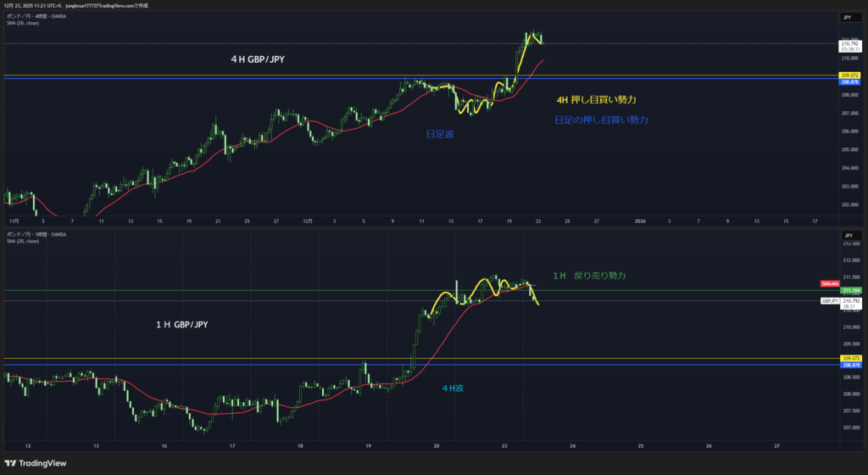This screenshot has height=475, width=868.
Task: Click the lower chart SMA (20, close) legend
Action: [23, 240]
